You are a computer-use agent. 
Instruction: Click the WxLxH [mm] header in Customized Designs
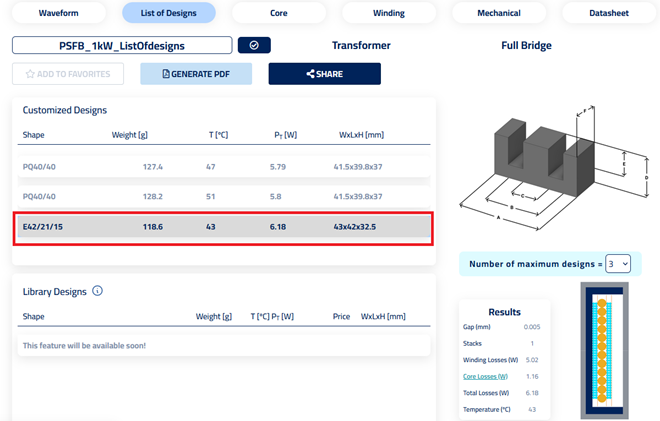362,135
